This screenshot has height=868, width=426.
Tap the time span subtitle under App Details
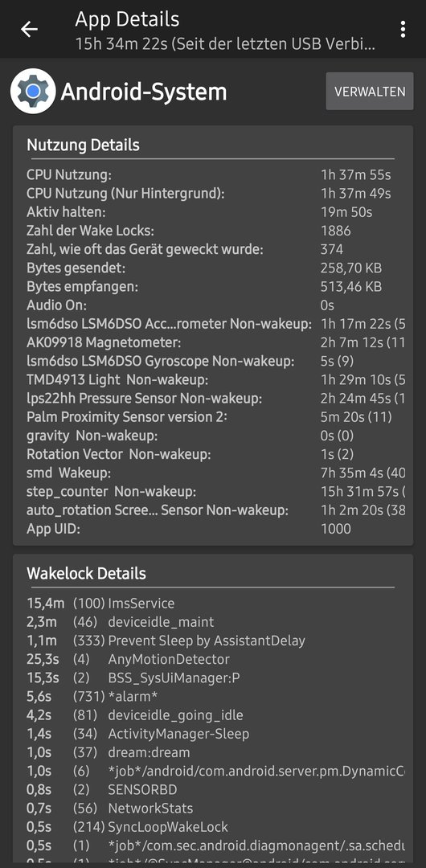(225, 44)
